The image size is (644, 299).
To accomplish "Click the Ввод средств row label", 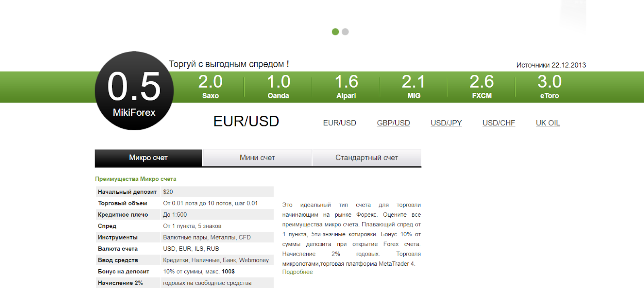I will pyautogui.click(x=118, y=260).
